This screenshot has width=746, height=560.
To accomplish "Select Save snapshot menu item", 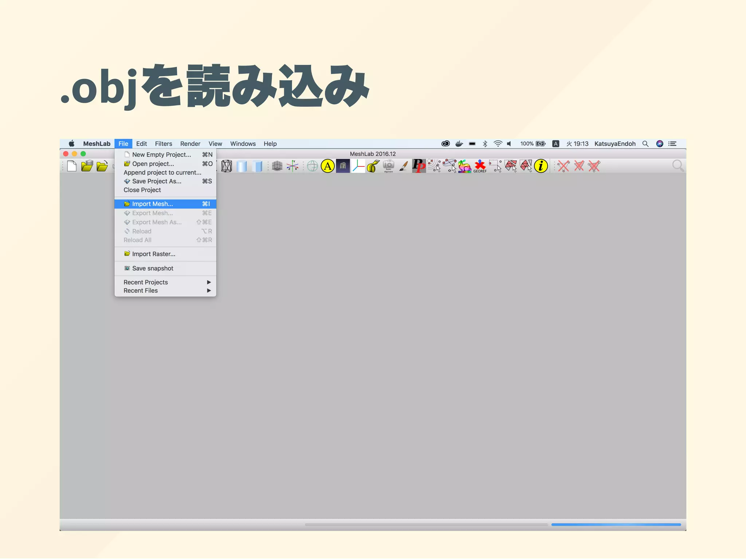I will click(x=165, y=268).
